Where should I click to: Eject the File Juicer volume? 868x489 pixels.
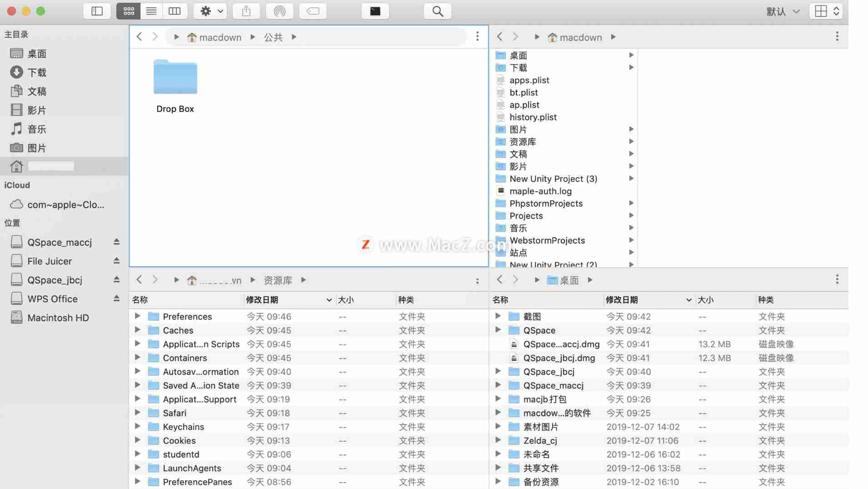point(117,261)
